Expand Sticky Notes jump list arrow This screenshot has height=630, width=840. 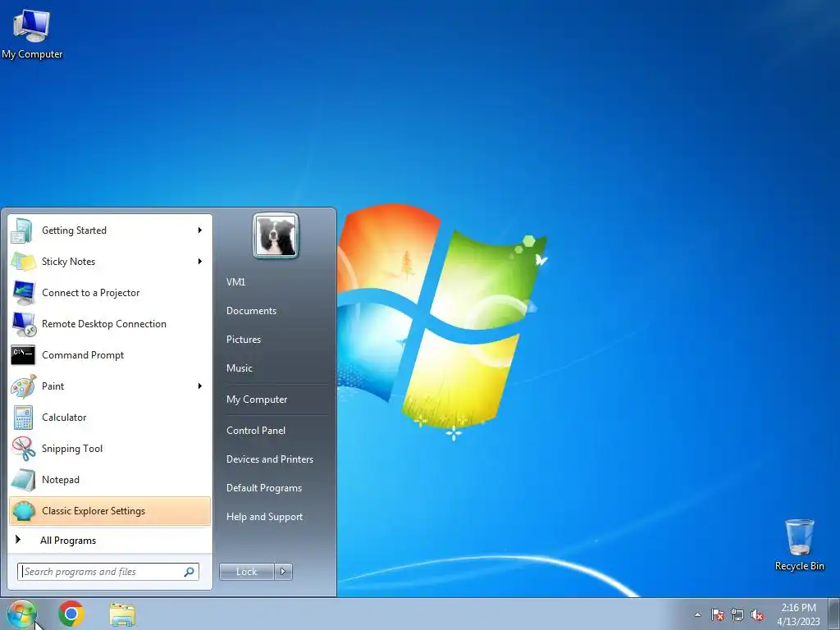coord(200,262)
